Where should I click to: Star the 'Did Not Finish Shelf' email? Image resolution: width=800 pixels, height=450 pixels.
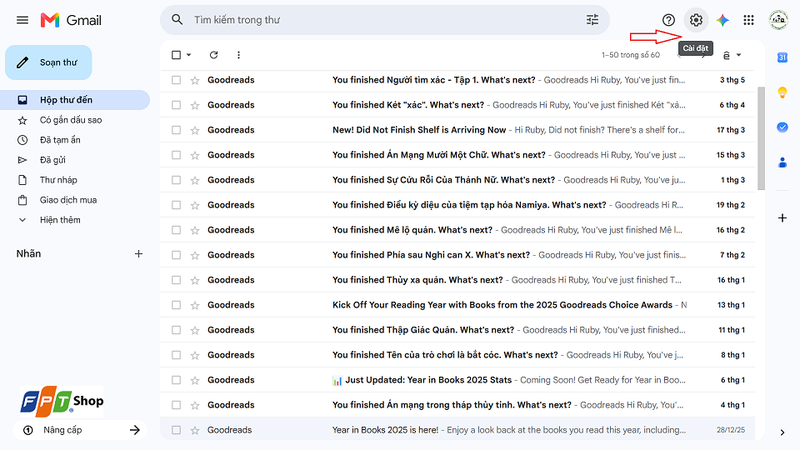coord(195,130)
